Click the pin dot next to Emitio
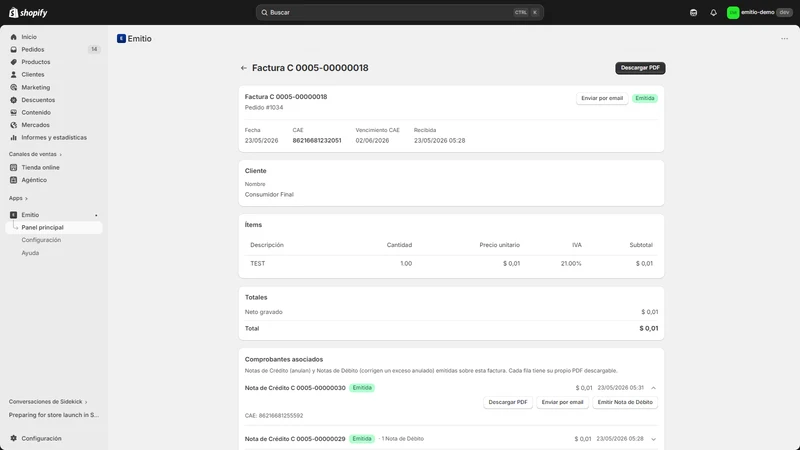 click(96, 215)
